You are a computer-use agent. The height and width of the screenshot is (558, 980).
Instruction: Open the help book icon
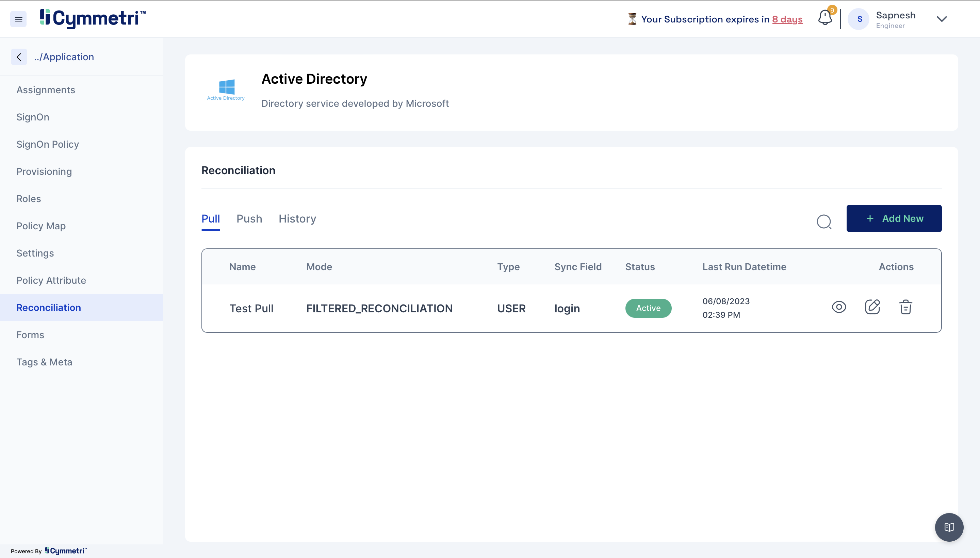949,527
